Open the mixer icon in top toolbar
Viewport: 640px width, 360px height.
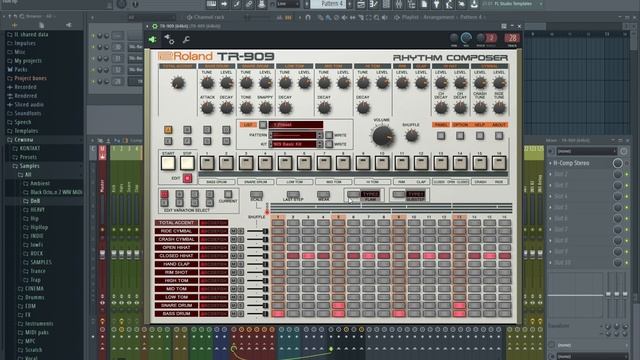click(x=399, y=4)
